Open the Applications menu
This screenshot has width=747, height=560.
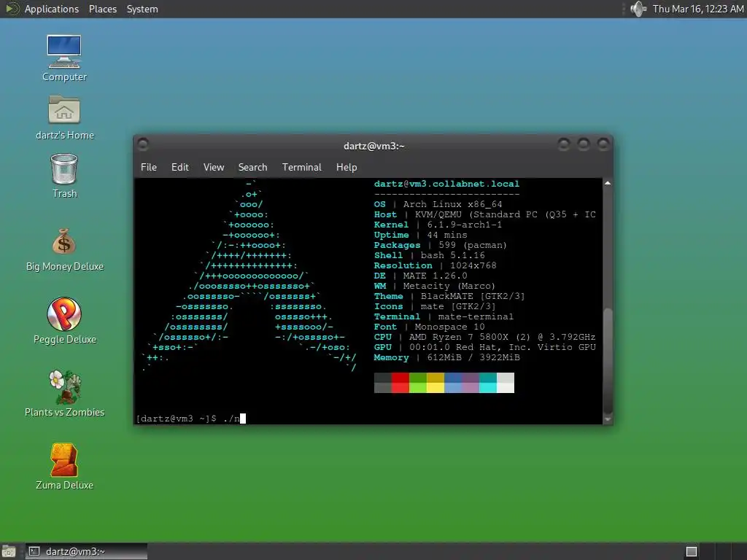[52, 9]
